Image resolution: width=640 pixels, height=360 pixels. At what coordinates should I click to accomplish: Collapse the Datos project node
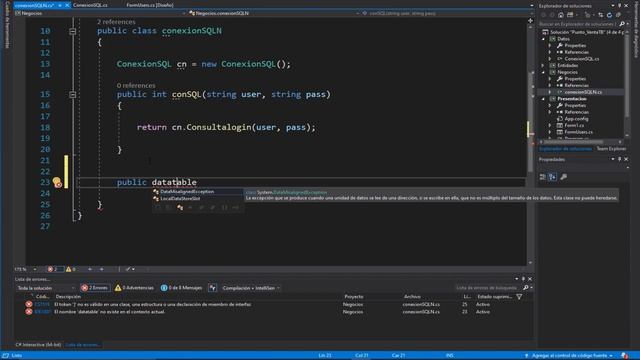click(x=543, y=39)
